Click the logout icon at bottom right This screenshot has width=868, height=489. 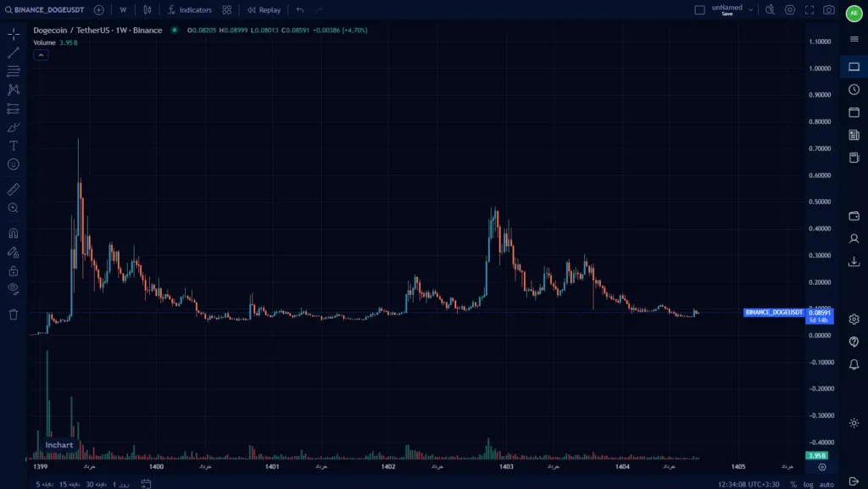coord(854,482)
